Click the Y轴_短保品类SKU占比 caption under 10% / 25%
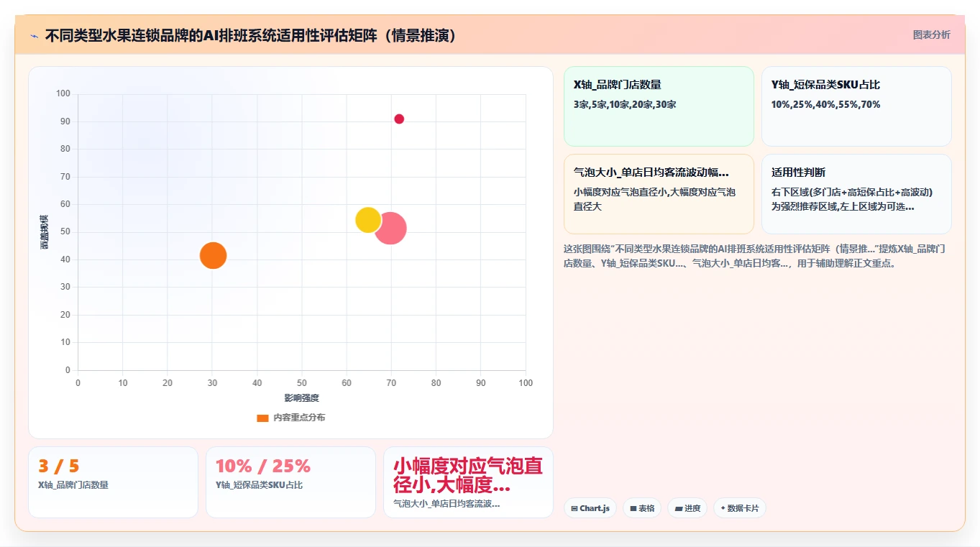This screenshot has width=980, height=547. coord(259,485)
